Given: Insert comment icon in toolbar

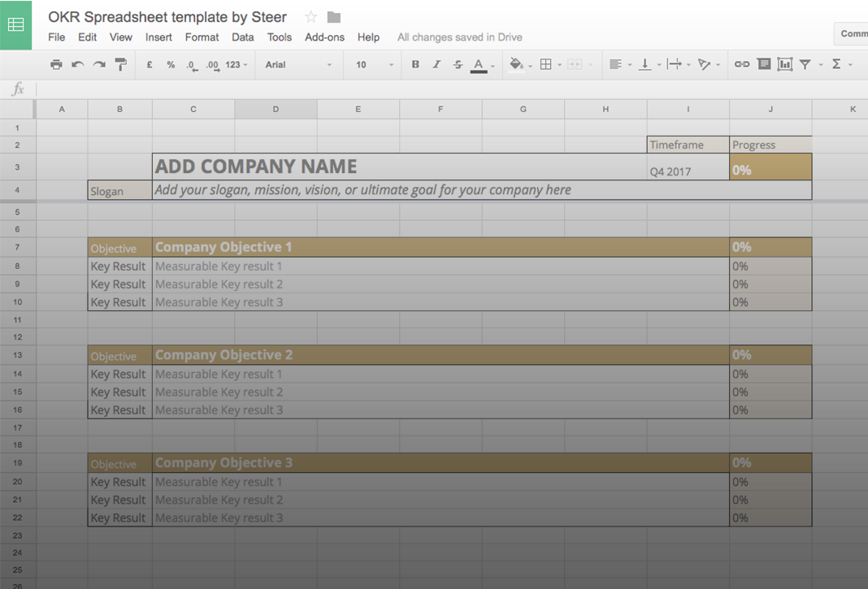Looking at the screenshot, I should (x=764, y=64).
